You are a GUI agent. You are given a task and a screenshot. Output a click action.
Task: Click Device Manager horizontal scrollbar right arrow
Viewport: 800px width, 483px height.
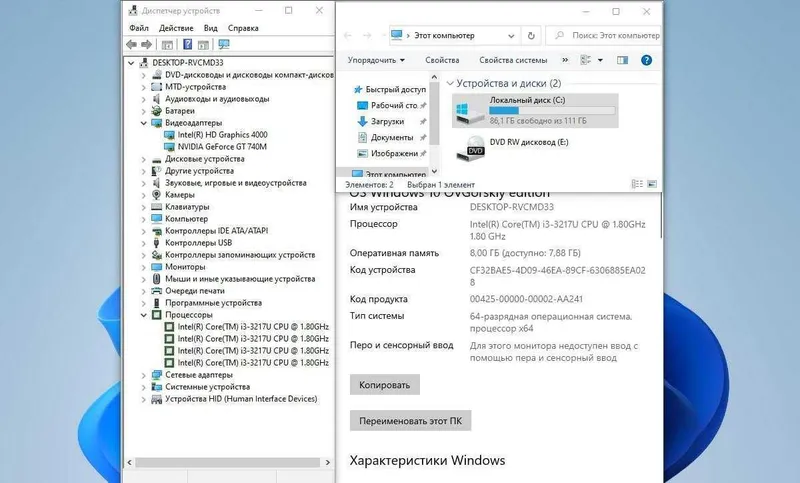[328, 463]
